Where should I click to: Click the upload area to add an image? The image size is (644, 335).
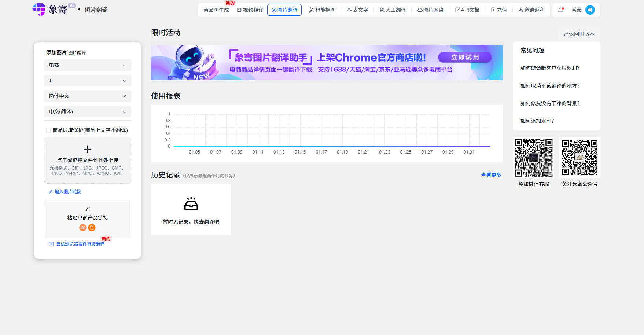click(87, 160)
